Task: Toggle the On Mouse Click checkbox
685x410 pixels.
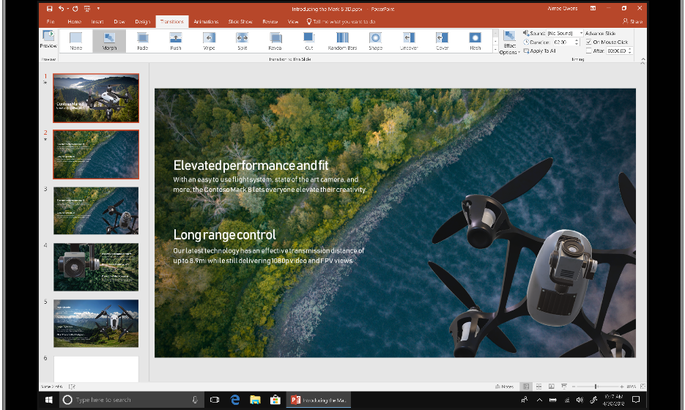Action: coord(588,42)
